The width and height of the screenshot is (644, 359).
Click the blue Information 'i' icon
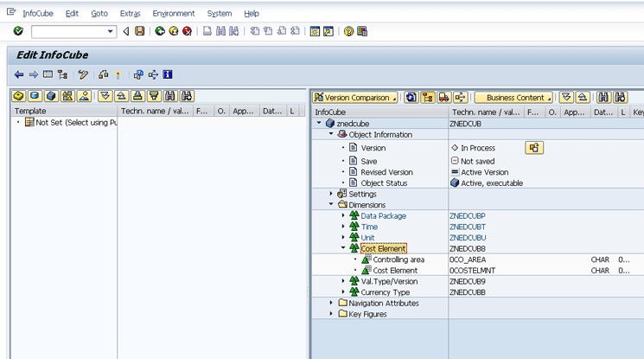tap(168, 74)
